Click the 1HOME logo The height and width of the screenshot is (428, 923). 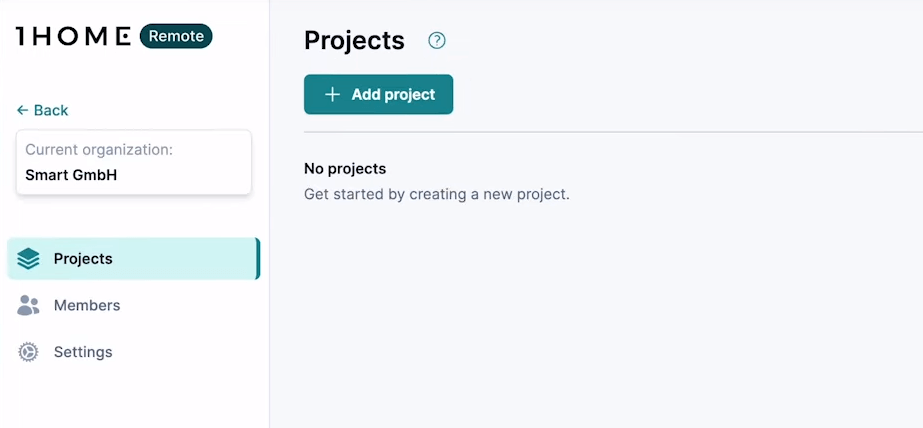coord(73,36)
